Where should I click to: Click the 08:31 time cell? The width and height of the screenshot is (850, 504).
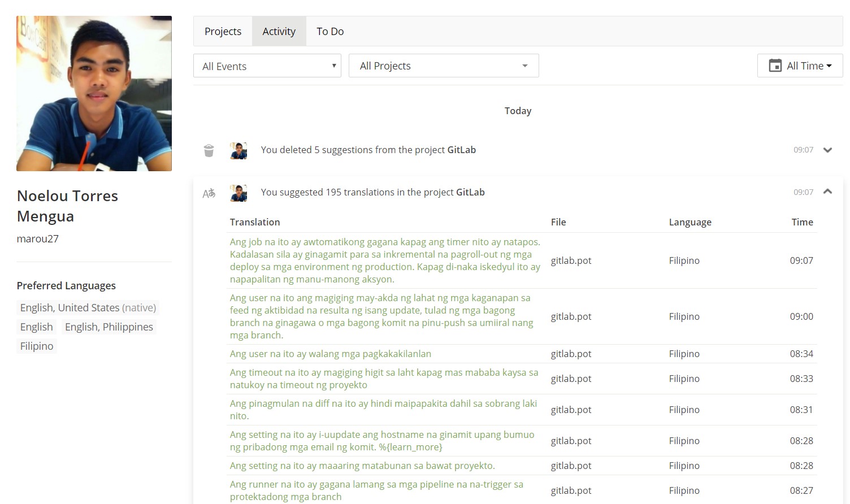(801, 410)
